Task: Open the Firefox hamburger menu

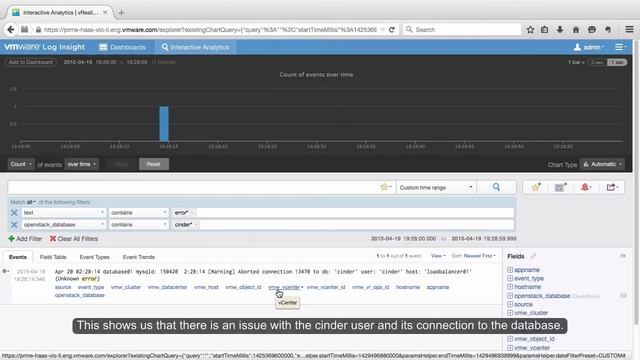Action: pos(629,29)
